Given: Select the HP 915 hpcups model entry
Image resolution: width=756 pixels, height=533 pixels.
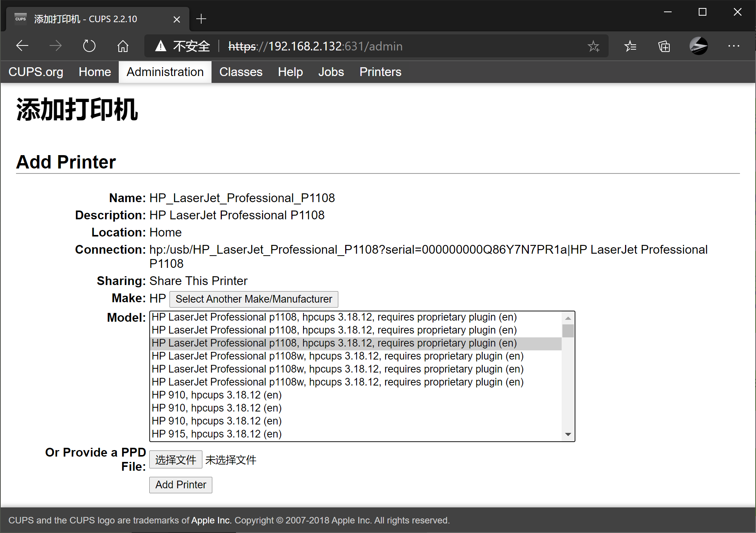Looking at the screenshot, I should 216,434.
